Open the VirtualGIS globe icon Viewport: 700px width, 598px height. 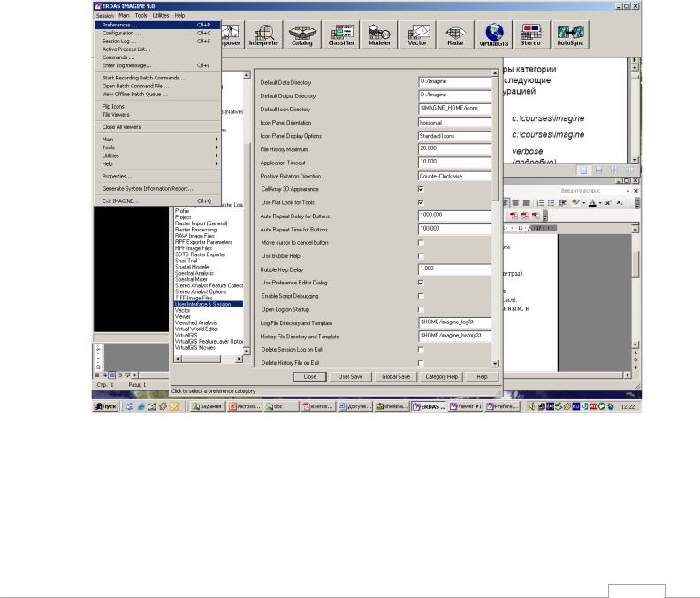coord(494,34)
